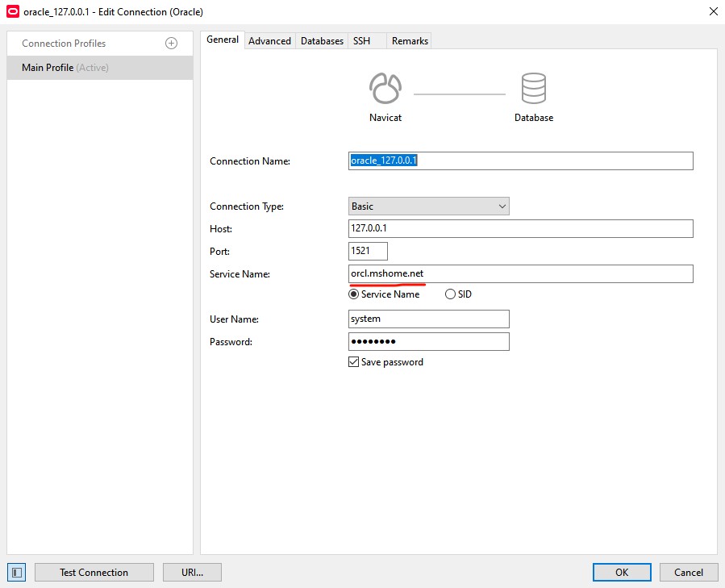Click the Host input field

(x=521, y=228)
